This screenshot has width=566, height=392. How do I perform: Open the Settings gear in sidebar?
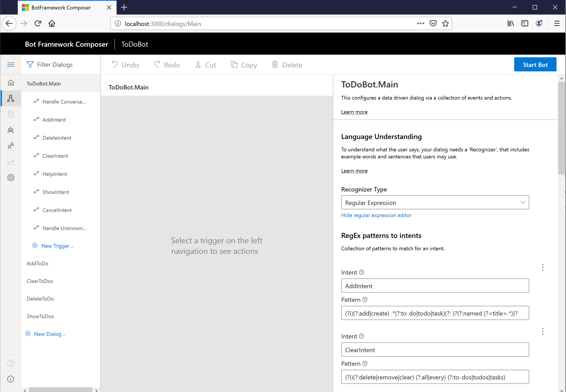[x=11, y=178]
